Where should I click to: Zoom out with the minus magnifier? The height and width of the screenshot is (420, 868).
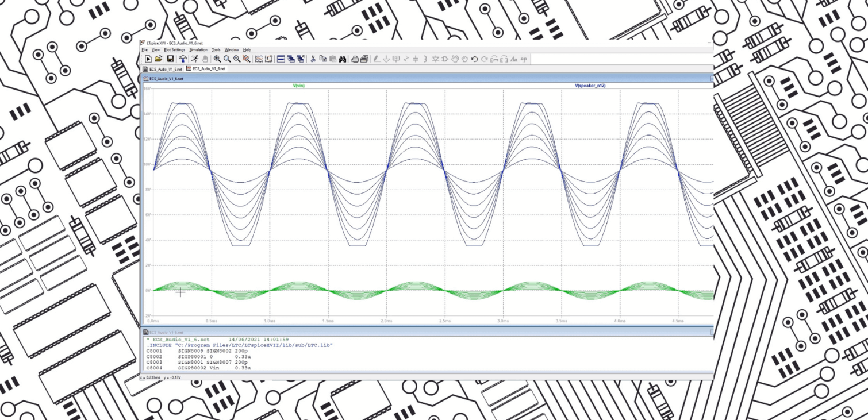coord(237,59)
